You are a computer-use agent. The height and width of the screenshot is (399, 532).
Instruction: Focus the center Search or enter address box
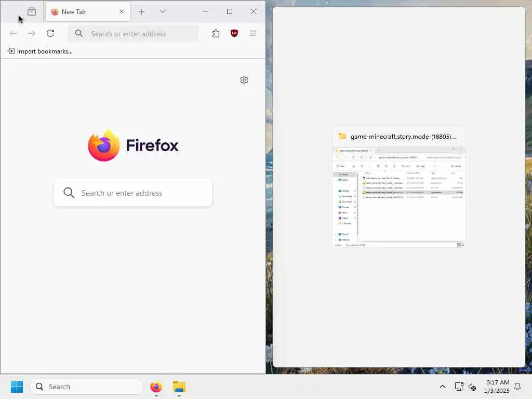click(133, 193)
